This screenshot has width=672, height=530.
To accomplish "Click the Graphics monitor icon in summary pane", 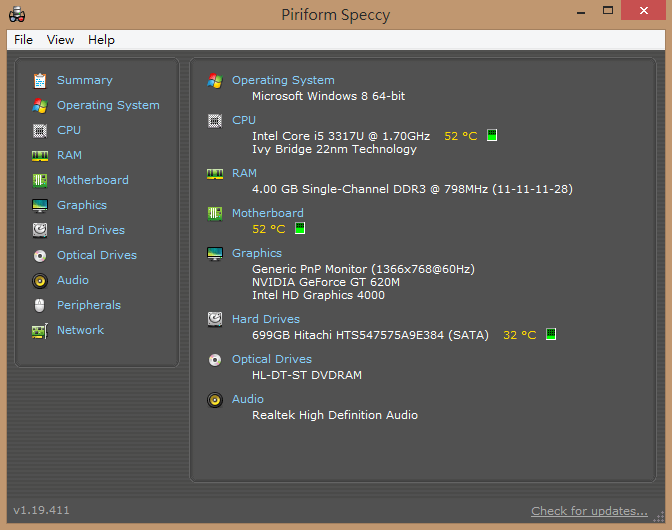I will [x=215, y=254].
